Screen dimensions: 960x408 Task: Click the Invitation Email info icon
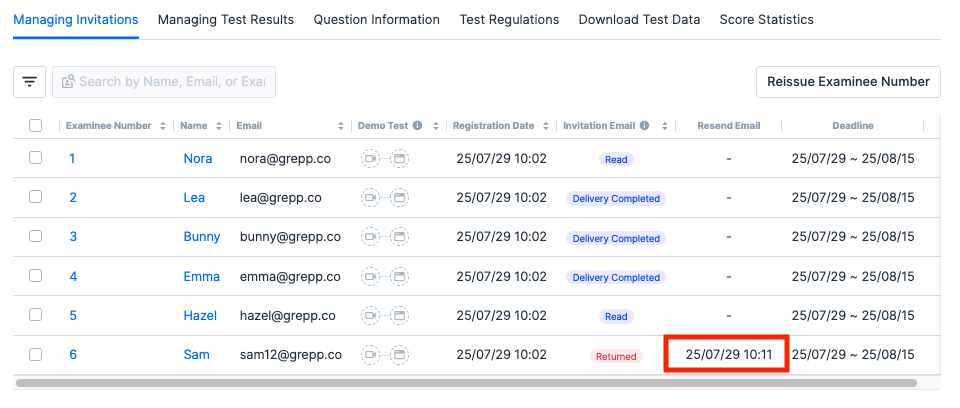pyautogui.click(x=644, y=126)
